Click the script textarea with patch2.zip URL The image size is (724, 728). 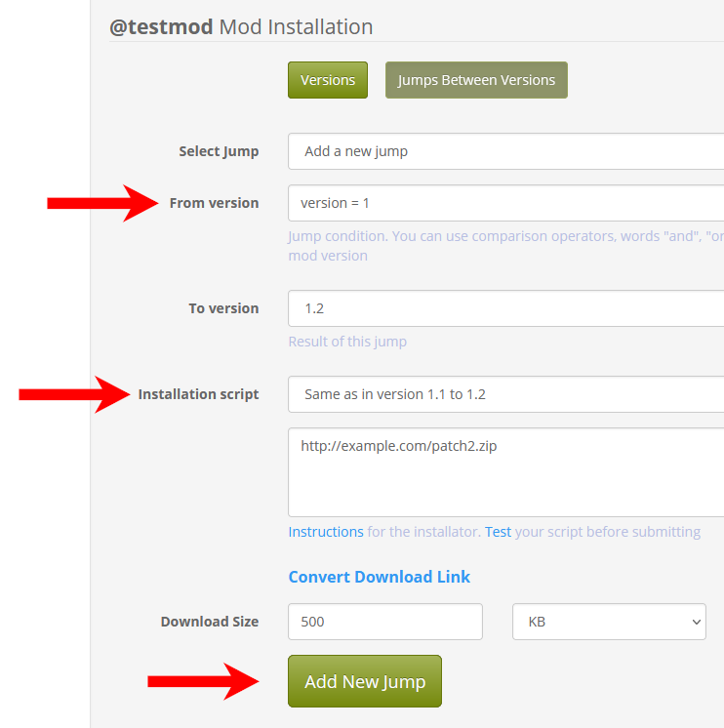(x=505, y=472)
